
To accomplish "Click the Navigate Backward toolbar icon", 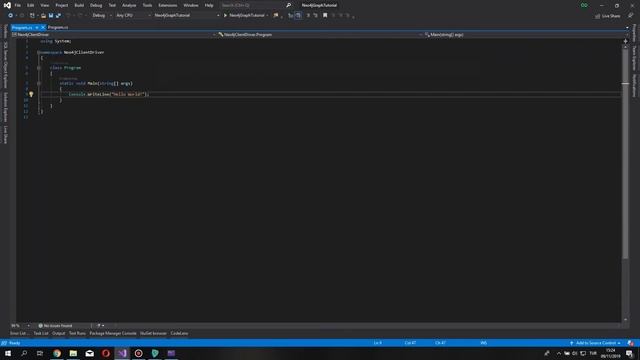I will pos(10,16).
